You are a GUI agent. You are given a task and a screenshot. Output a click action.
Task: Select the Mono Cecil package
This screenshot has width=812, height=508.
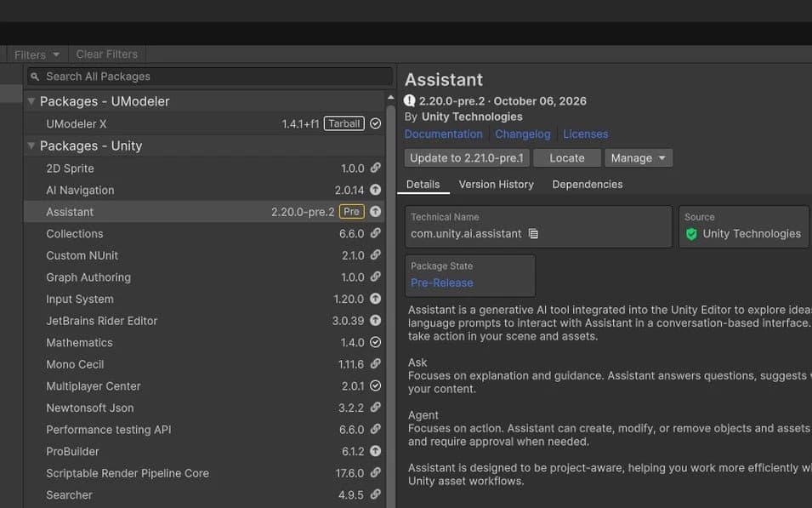tap(205, 364)
